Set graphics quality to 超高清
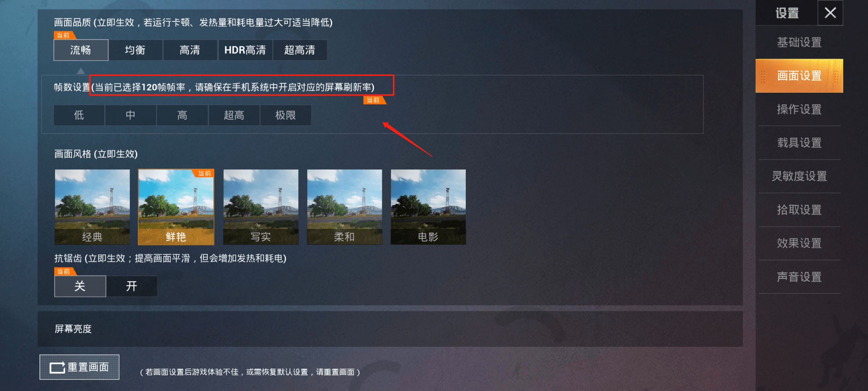This screenshot has height=391, width=868. [300, 50]
